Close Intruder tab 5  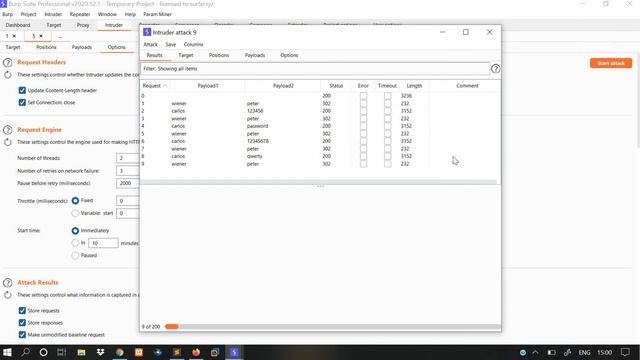(x=41, y=36)
